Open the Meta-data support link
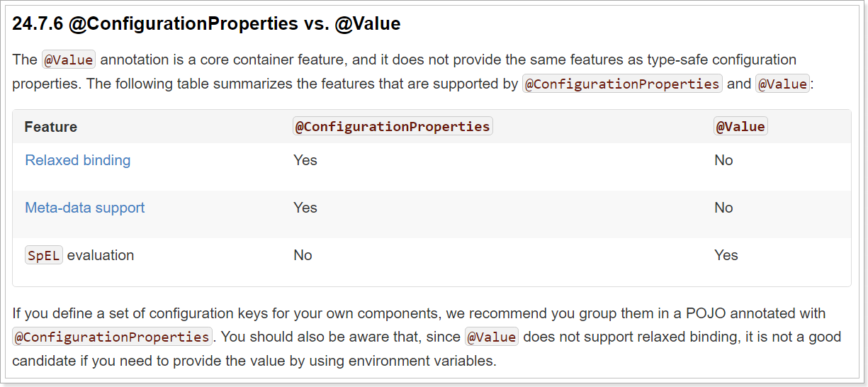 [85, 208]
